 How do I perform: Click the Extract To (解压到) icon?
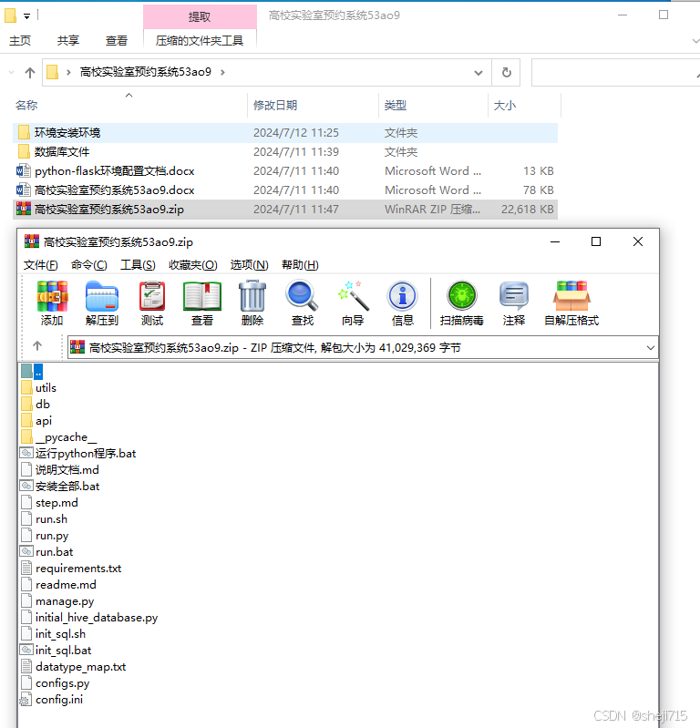point(102,296)
